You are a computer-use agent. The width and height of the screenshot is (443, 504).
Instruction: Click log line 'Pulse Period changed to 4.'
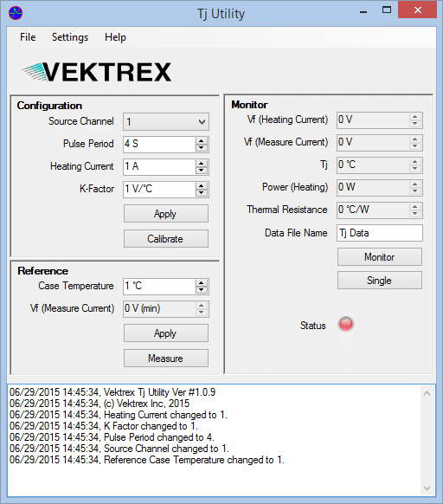click(x=112, y=437)
